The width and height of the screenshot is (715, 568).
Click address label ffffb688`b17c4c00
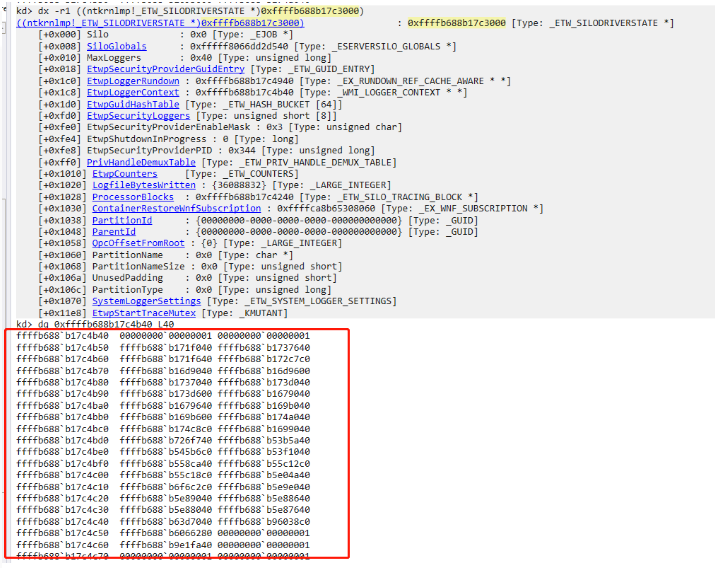62,475
